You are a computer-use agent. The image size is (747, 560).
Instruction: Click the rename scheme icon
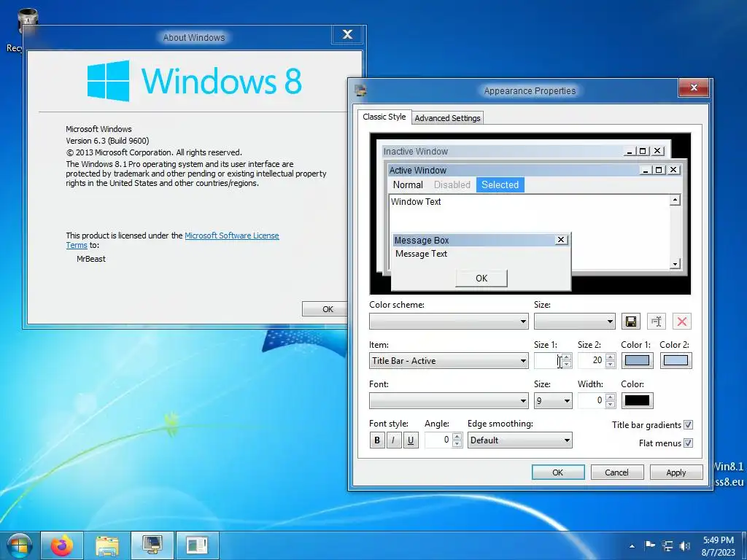[657, 322]
